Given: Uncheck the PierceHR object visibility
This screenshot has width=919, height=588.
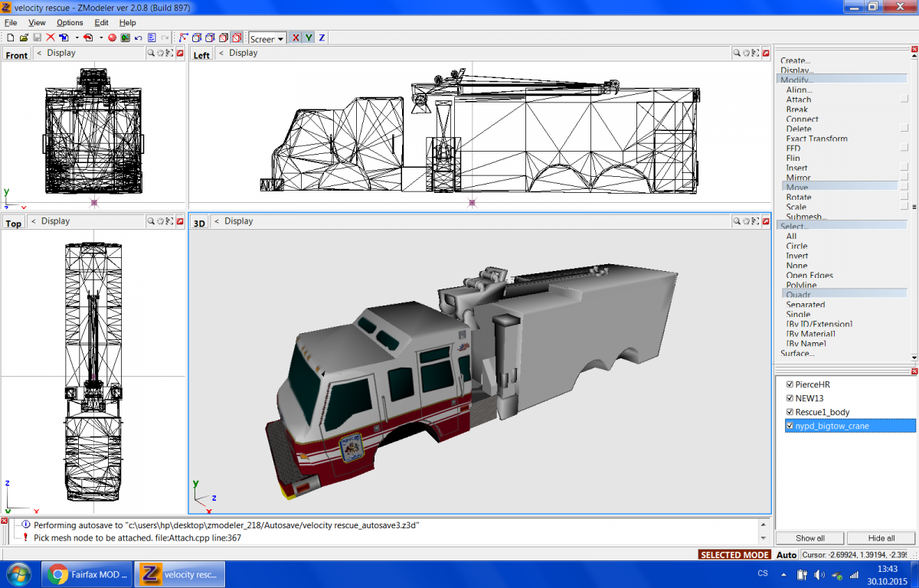Looking at the screenshot, I should click(x=790, y=384).
